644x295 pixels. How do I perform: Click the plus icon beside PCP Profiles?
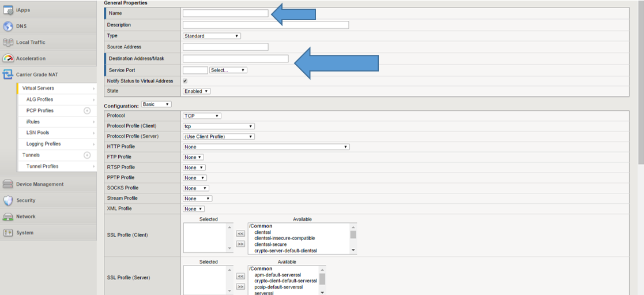[87, 110]
